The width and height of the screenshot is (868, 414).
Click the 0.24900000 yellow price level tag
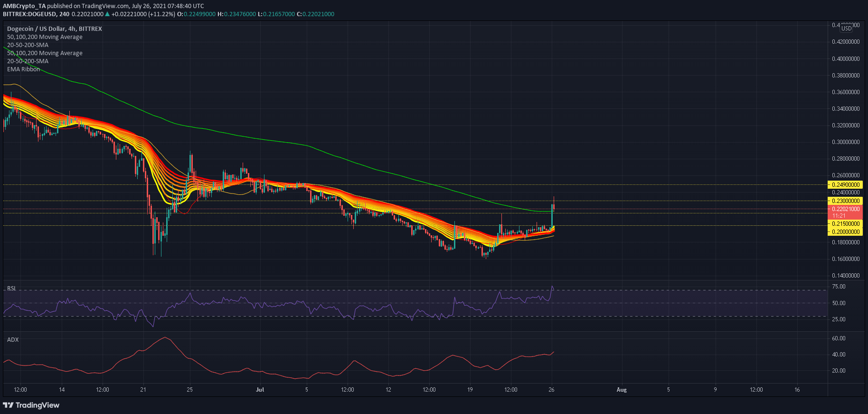pos(845,185)
